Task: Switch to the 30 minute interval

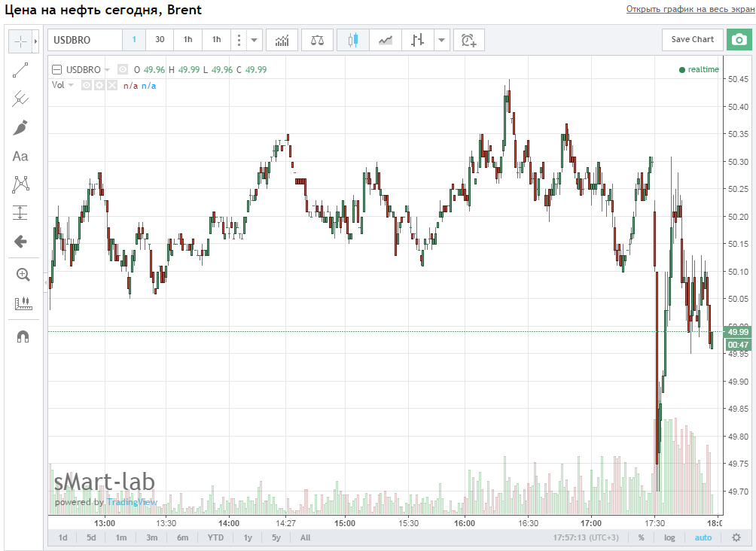Action: click(x=160, y=40)
